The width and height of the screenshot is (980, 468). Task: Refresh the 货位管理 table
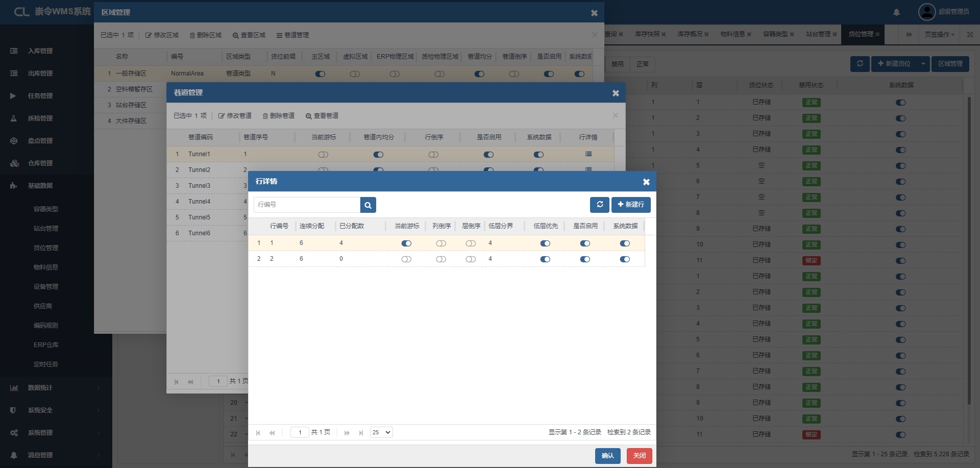[x=860, y=64]
